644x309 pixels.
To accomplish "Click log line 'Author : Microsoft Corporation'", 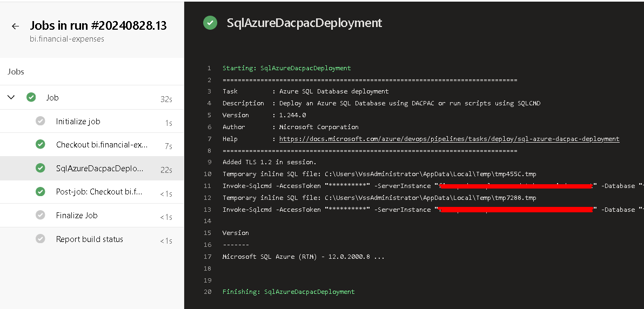I will coord(290,127).
